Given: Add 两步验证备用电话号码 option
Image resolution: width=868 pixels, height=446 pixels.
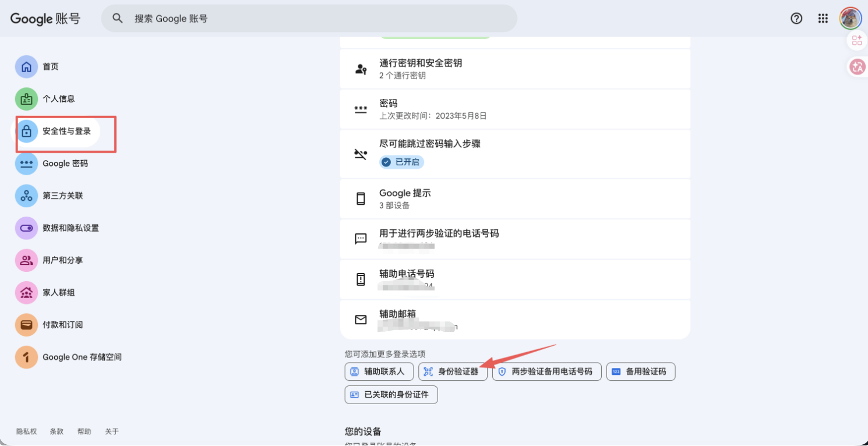Looking at the screenshot, I should click(546, 371).
